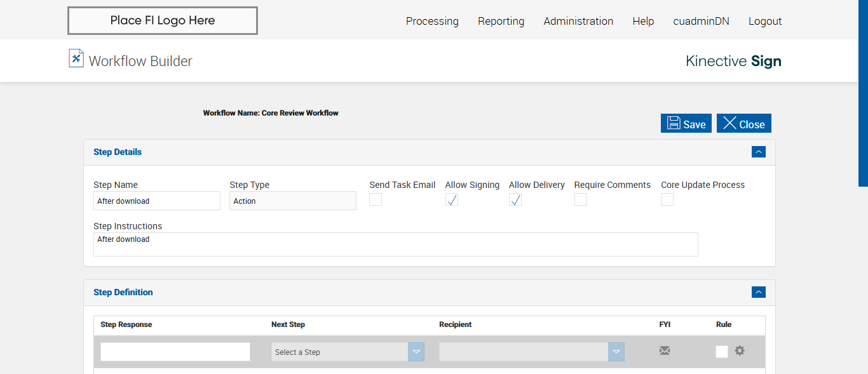The image size is (868, 374).
Task: Open the Recipient dropdown
Action: 531,352
